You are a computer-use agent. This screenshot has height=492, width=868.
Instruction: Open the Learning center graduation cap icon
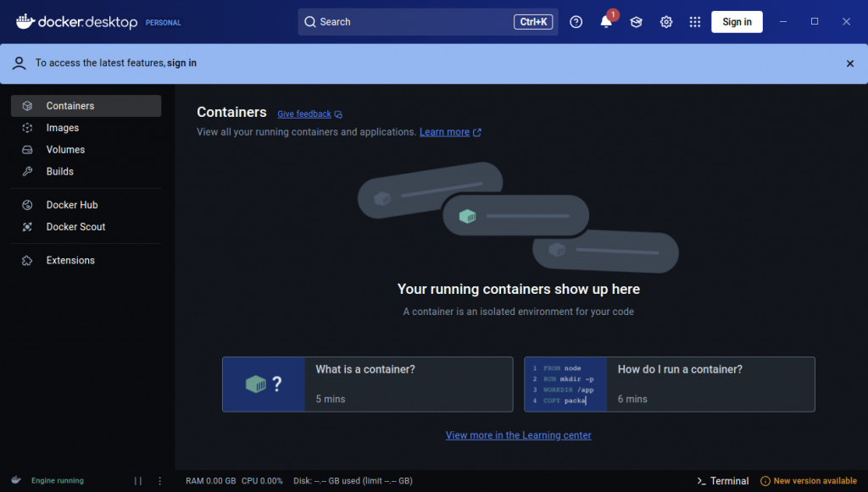[636, 22]
